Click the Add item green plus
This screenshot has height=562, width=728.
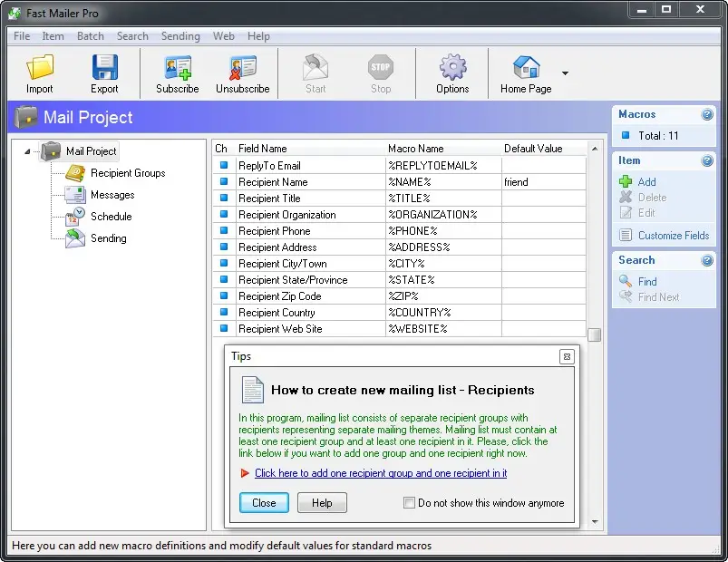coord(626,181)
